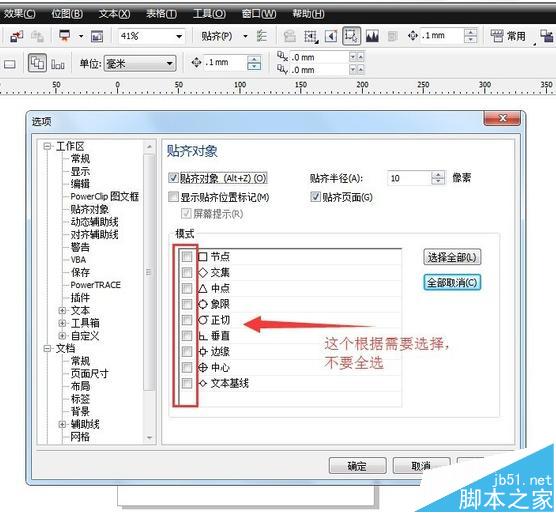556x514 pixels.
Task: Click the all pages icon in property bar
Action: point(58,65)
